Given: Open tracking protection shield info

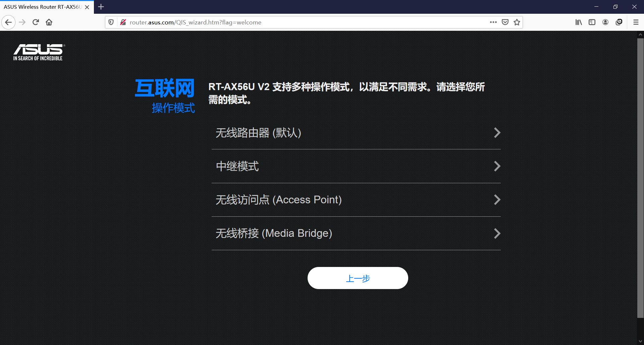Looking at the screenshot, I should point(111,22).
